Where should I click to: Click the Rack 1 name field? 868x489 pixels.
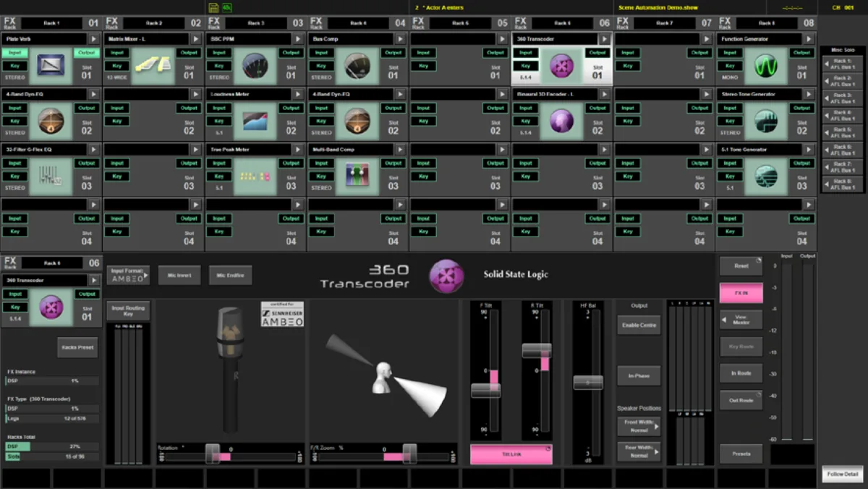[51, 23]
